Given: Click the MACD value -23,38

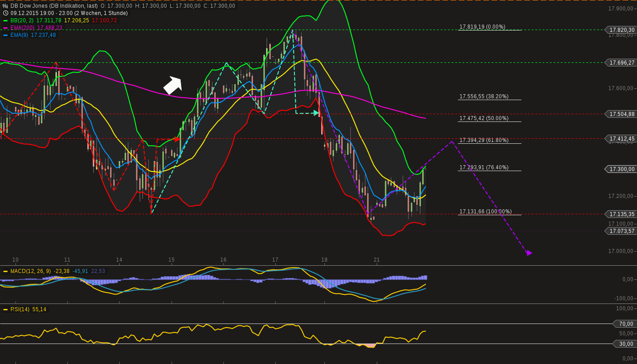Looking at the screenshot, I should pyautogui.click(x=61, y=271).
